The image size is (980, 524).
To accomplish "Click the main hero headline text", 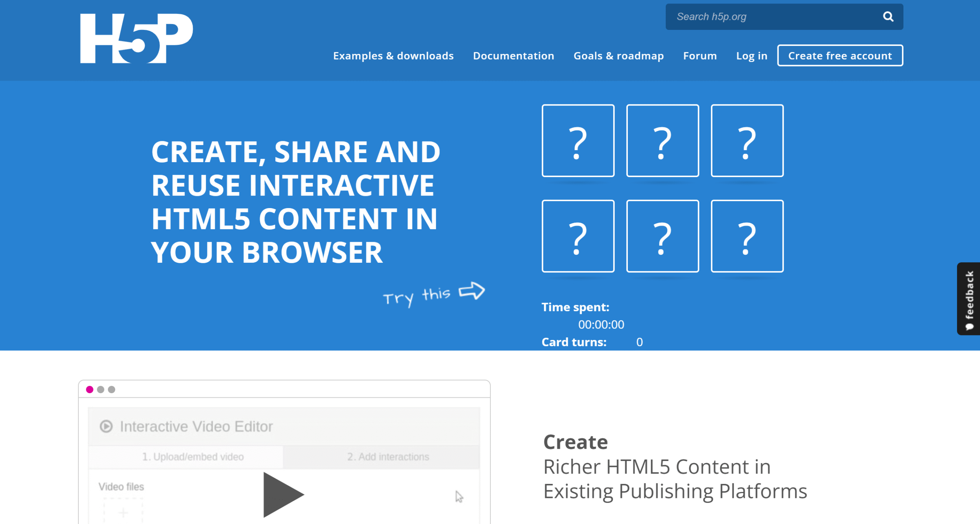I will 295,202.
